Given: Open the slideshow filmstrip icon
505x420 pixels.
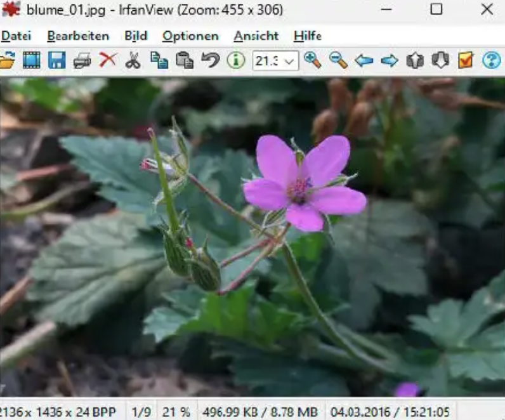Looking at the screenshot, I should click(x=32, y=61).
